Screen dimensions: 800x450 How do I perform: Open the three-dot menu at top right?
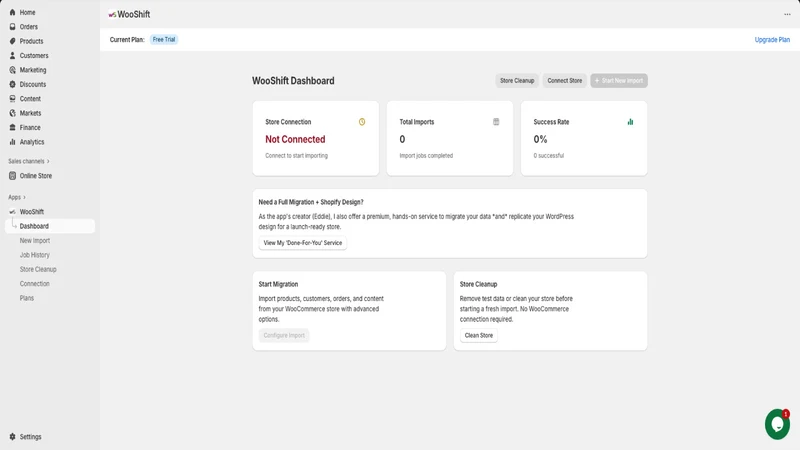(x=787, y=14)
